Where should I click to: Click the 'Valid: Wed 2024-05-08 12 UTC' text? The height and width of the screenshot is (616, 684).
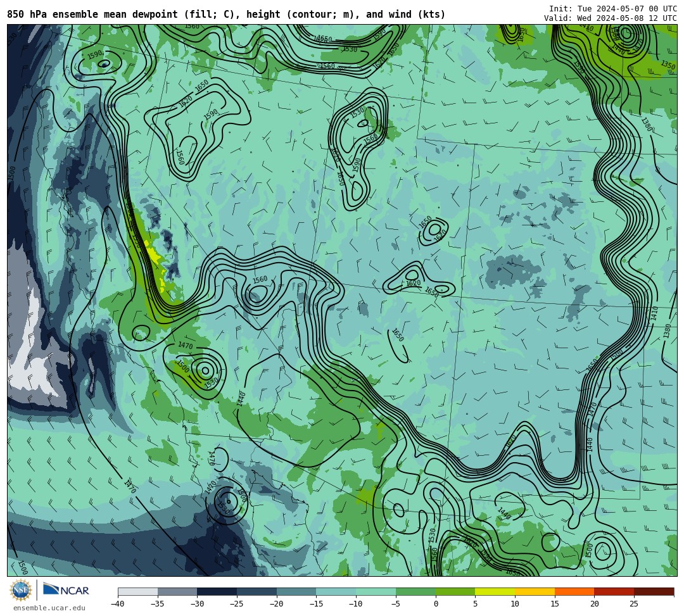[611, 18]
